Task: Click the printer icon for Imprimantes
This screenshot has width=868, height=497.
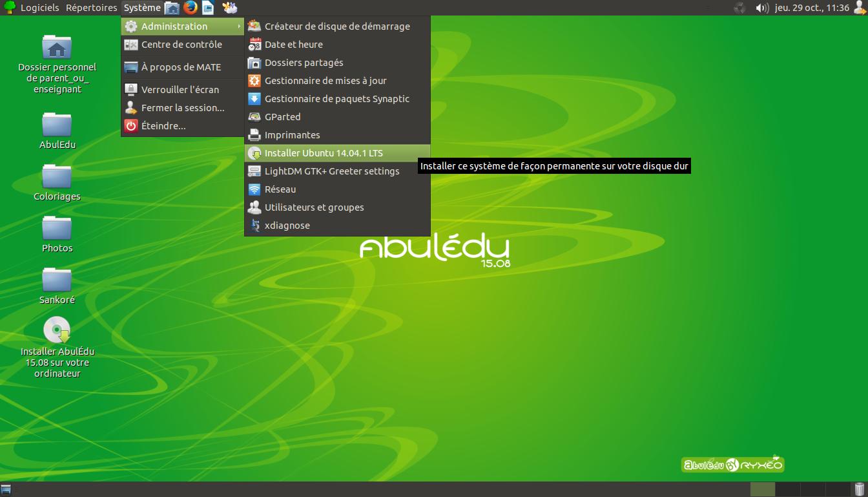Action: [254, 135]
